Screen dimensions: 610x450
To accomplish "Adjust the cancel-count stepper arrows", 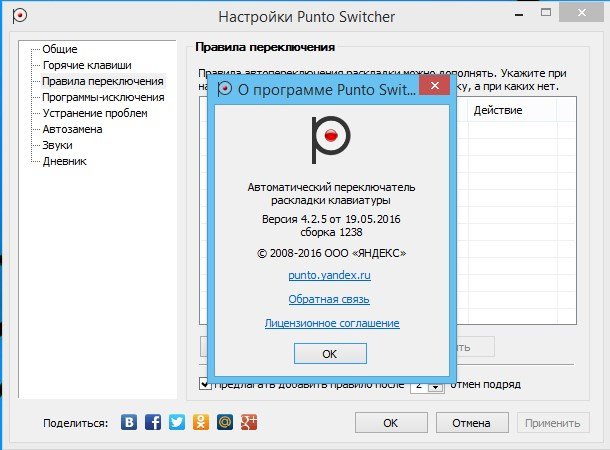I will click(436, 385).
